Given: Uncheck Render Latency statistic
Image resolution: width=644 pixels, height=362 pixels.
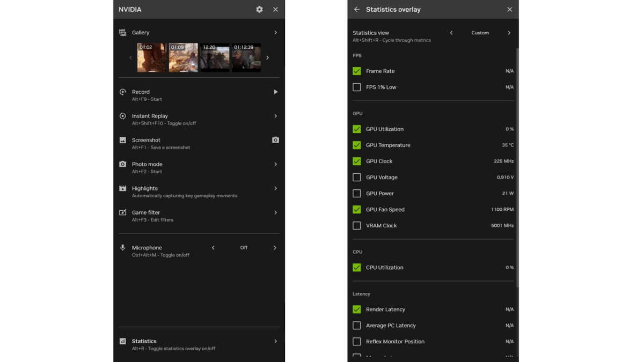Looking at the screenshot, I should (357, 309).
